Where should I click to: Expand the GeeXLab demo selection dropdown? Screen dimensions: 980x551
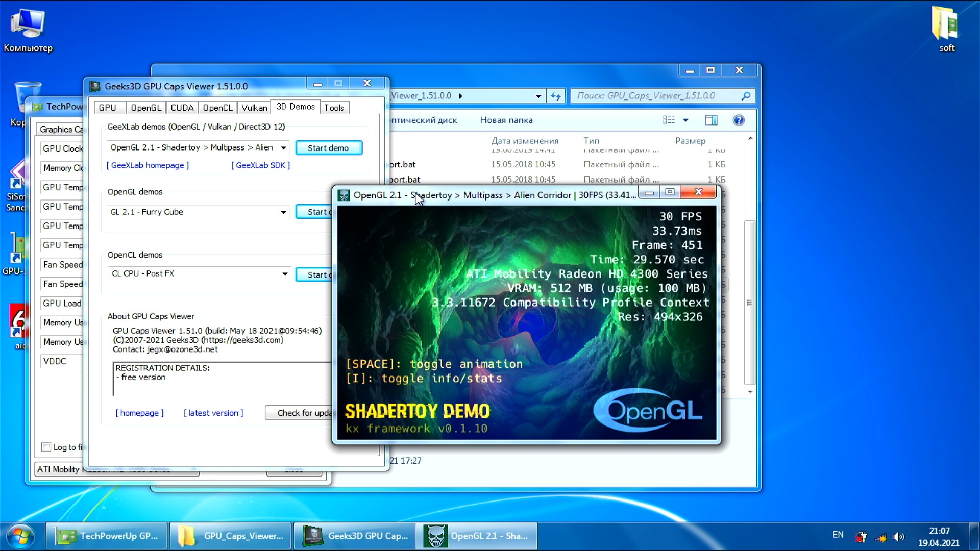click(x=283, y=148)
